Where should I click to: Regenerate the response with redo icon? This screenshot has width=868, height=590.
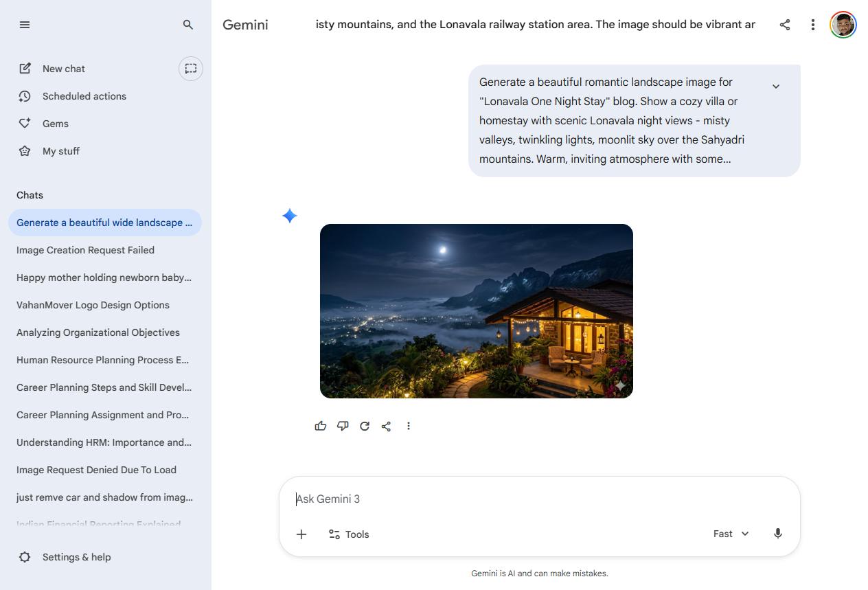365,426
